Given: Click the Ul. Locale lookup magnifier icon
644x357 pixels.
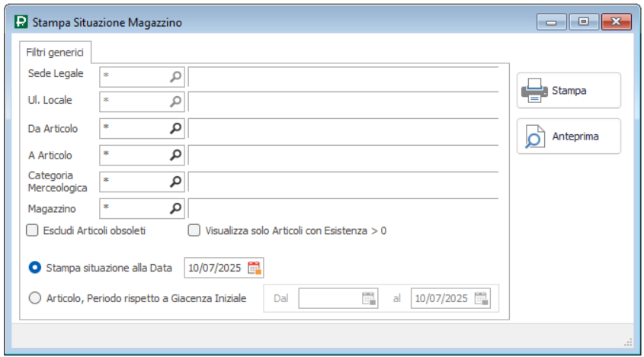Looking at the screenshot, I should (176, 101).
